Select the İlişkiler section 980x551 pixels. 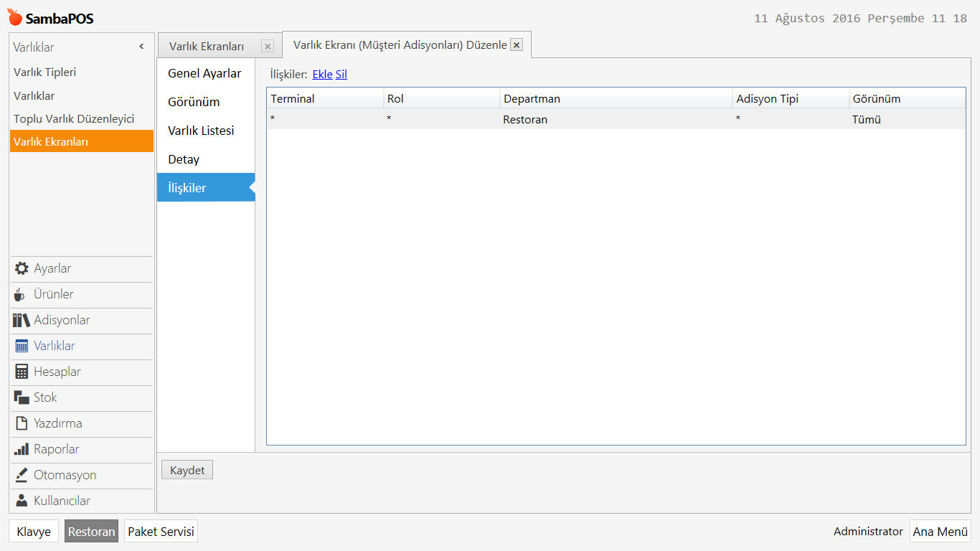coord(206,188)
